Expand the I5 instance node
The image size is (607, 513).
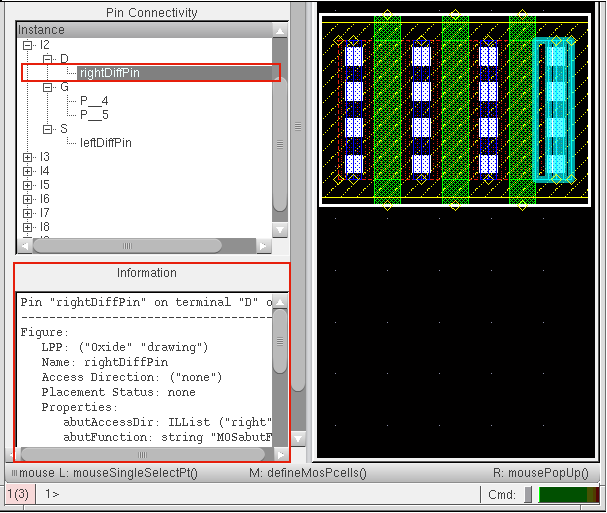[28, 185]
